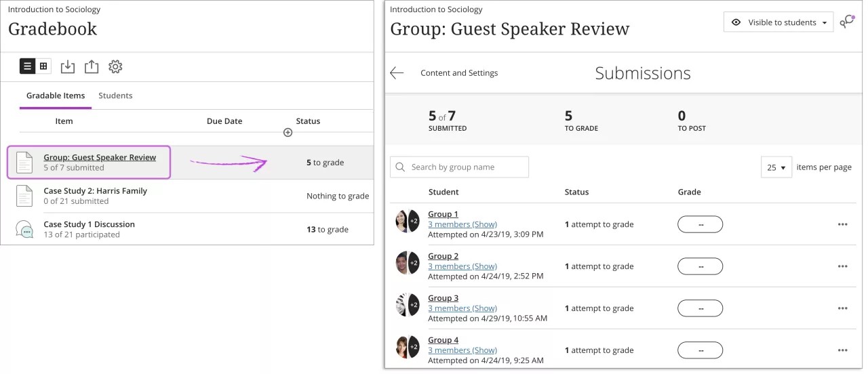This screenshot has height=374, width=868.
Task: Select the Gradable Items tab
Action: pyautogui.click(x=56, y=96)
